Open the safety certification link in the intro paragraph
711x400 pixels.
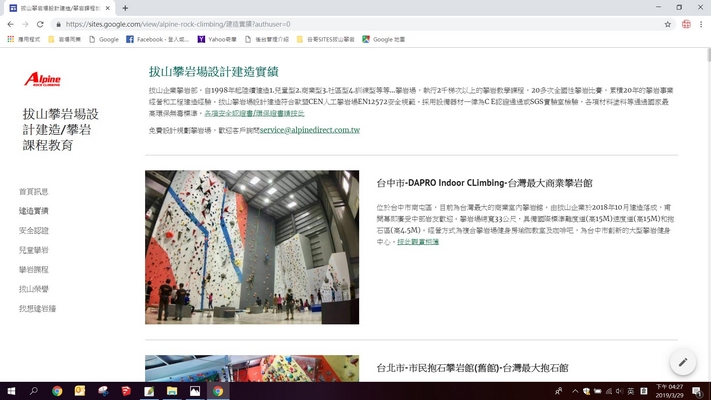pyautogui.click(x=254, y=113)
